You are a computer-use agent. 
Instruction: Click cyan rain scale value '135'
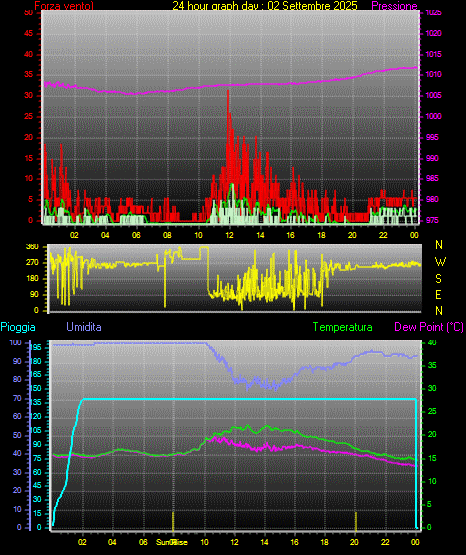pos(36,402)
